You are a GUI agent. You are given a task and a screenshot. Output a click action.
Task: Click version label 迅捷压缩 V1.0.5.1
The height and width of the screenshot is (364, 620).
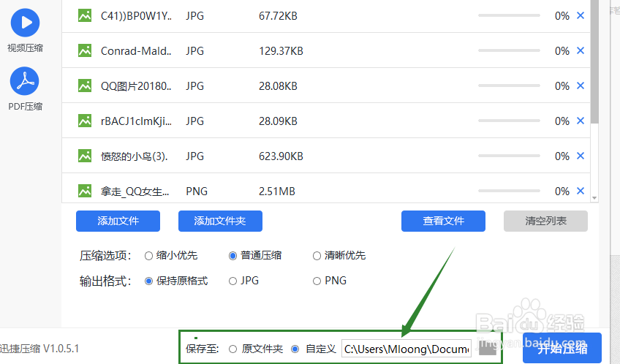39,349
